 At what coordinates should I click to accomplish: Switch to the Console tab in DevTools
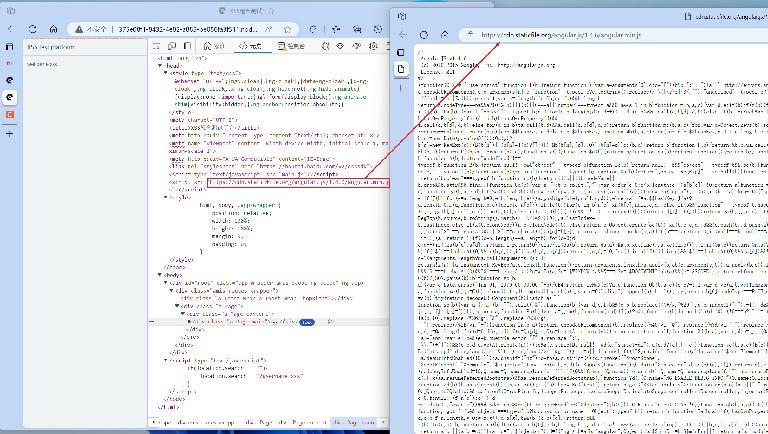tap(291, 46)
